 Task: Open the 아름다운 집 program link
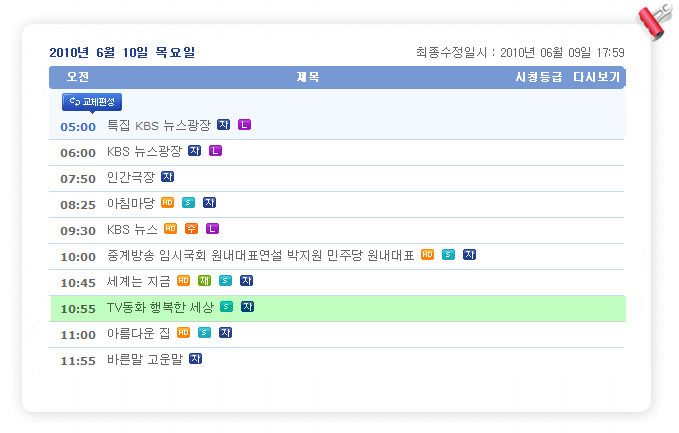(x=139, y=333)
